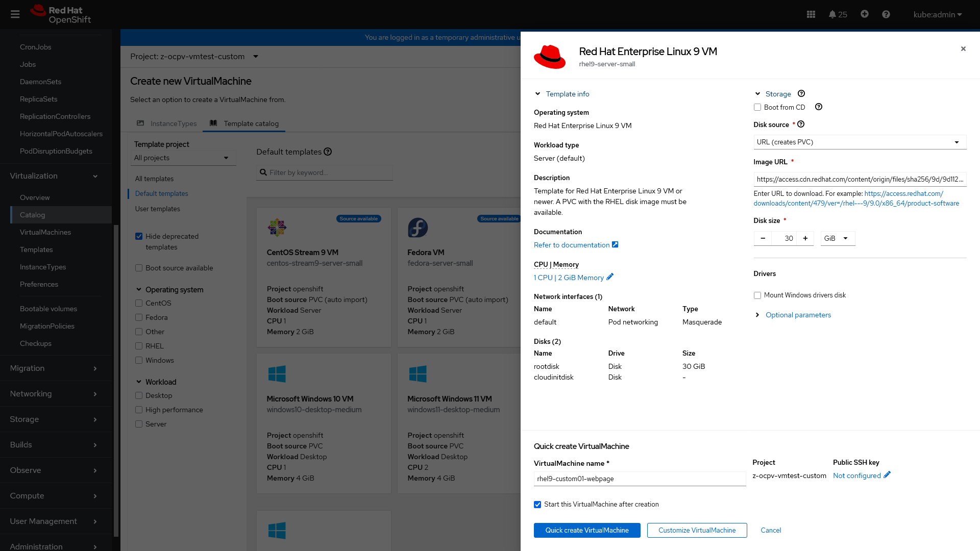Viewport: 980px width, 551px height.
Task: Expand Optional parameters section
Action: tap(798, 315)
